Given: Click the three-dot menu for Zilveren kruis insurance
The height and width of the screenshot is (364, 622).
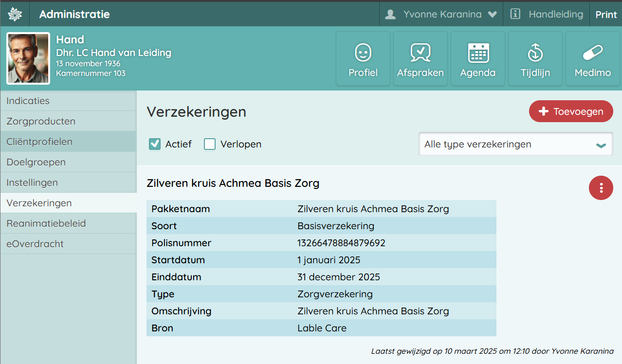Looking at the screenshot, I should point(601,188).
